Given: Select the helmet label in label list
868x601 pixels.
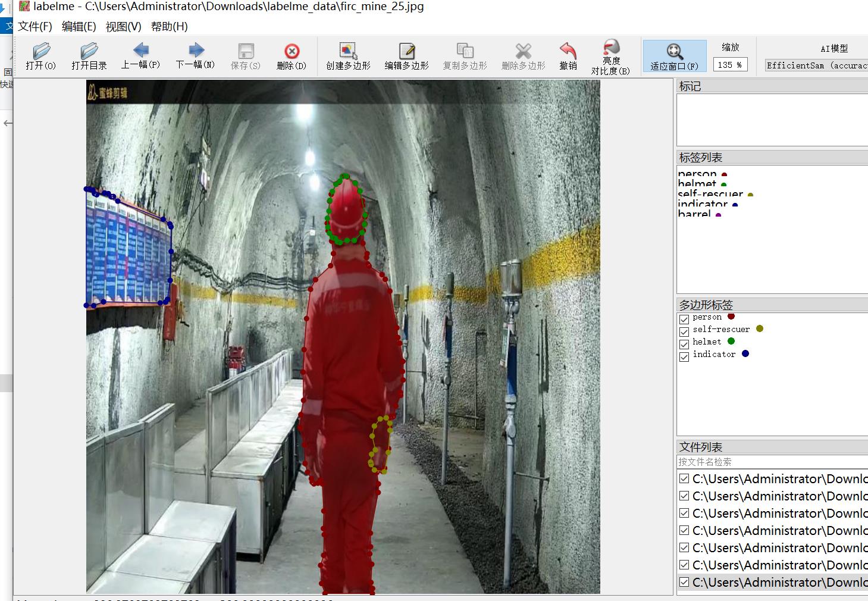Looking at the screenshot, I should point(697,184).
